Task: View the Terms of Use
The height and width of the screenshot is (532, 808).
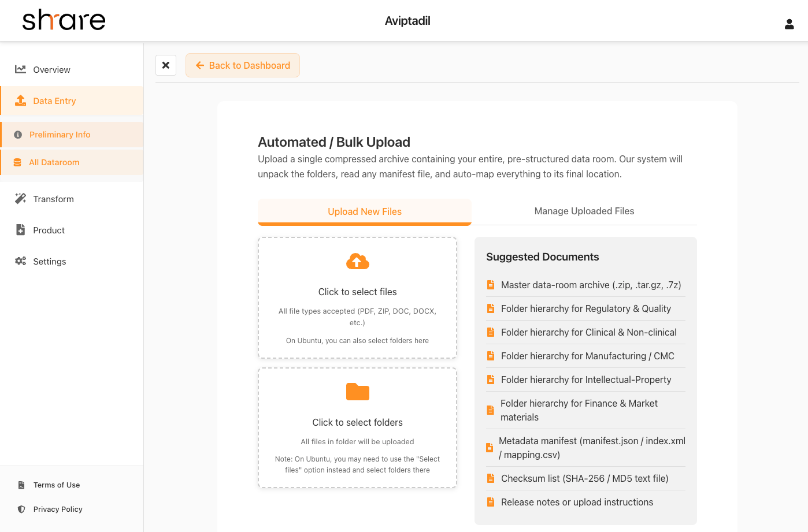Action: pos(57,485)
